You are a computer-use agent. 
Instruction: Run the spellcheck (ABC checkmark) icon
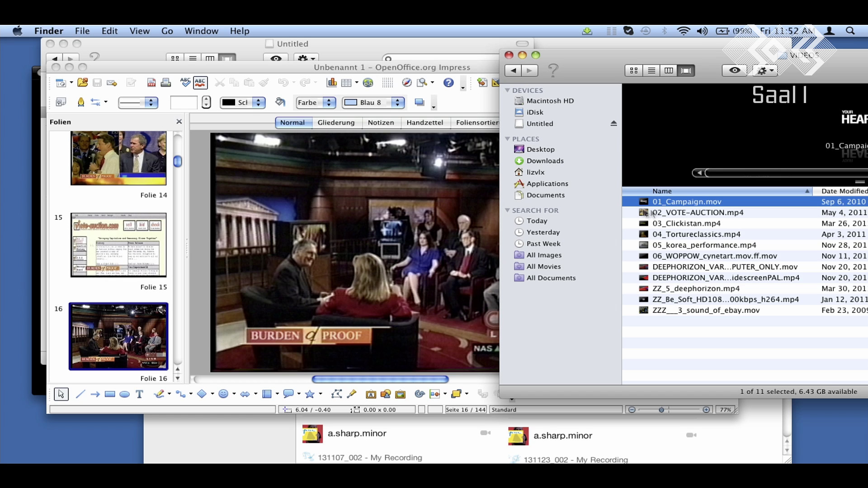tap(185, 82)
